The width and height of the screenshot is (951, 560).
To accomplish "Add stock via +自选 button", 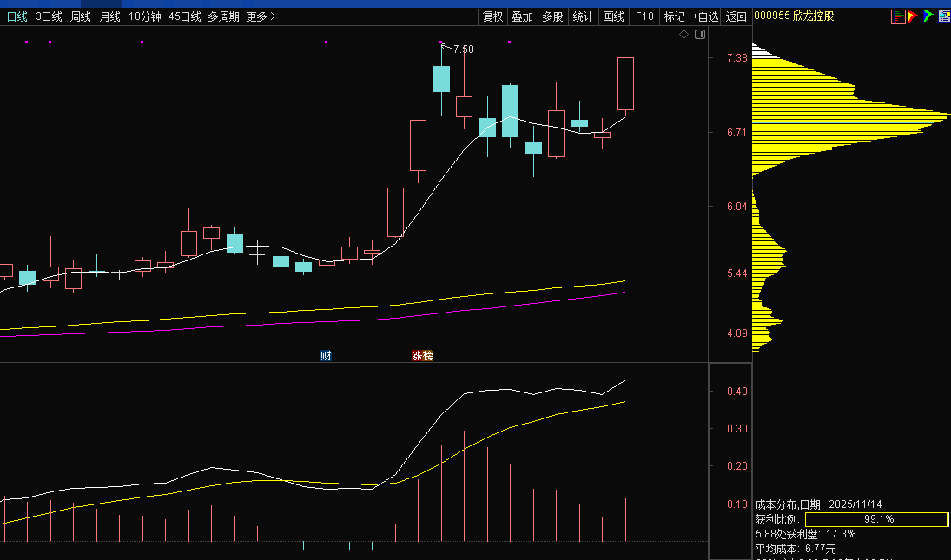I will (706, 17).
